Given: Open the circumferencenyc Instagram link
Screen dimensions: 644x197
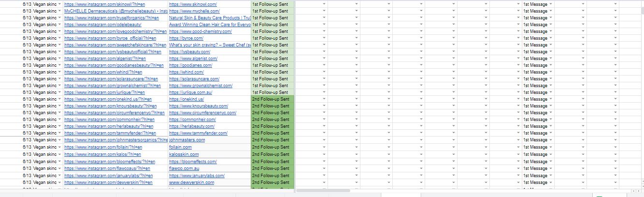Looking at the screenshot, I should tap(114, 112).
